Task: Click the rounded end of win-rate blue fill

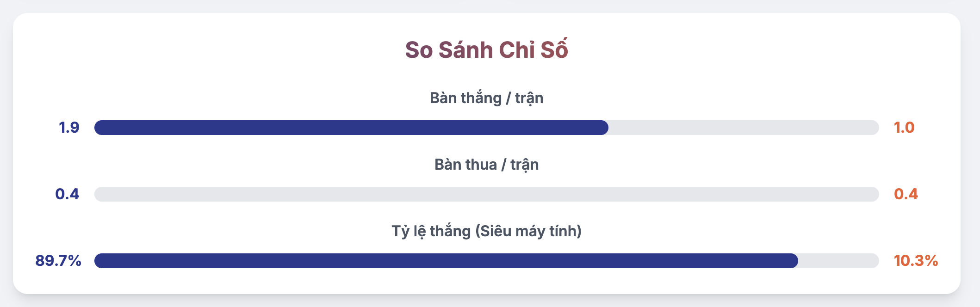Action: pyautogui.click(x=793, y=261)
